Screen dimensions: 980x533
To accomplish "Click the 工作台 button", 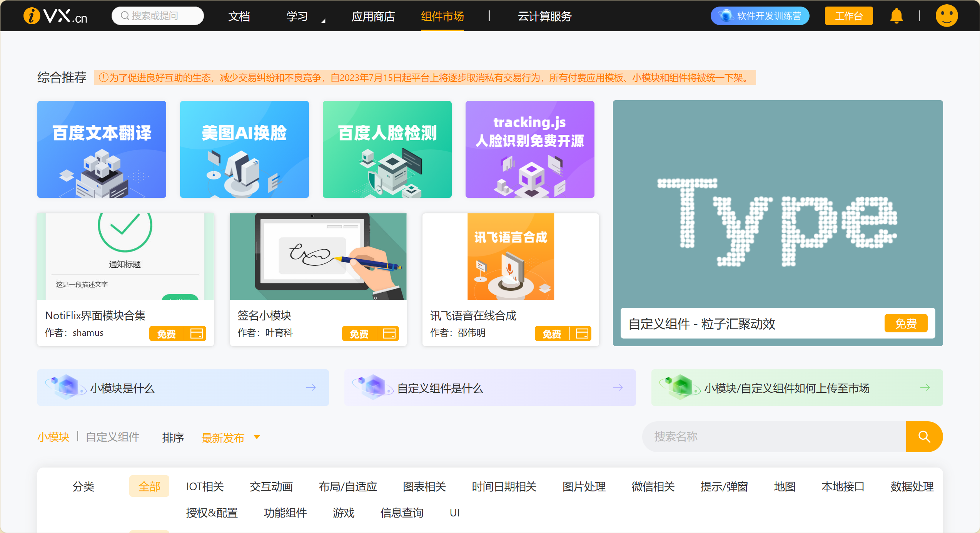I will pos(848,16).
